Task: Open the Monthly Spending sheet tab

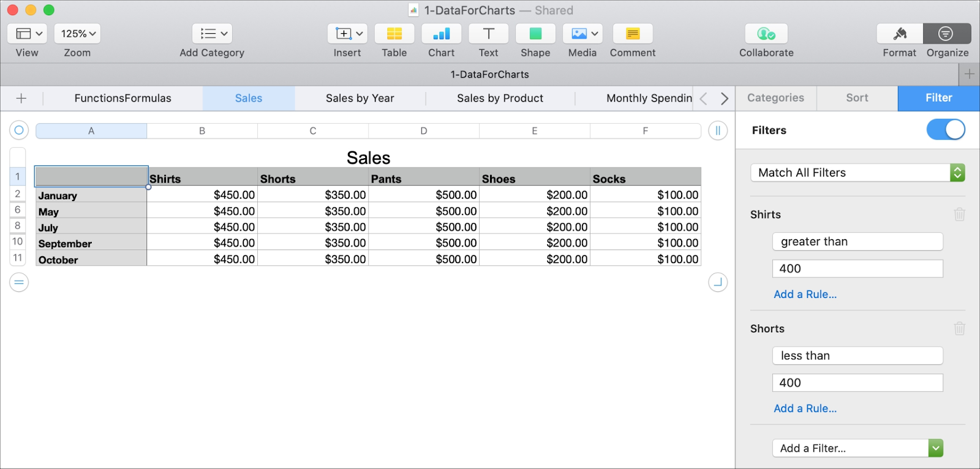Action: (x=649, y=98)
